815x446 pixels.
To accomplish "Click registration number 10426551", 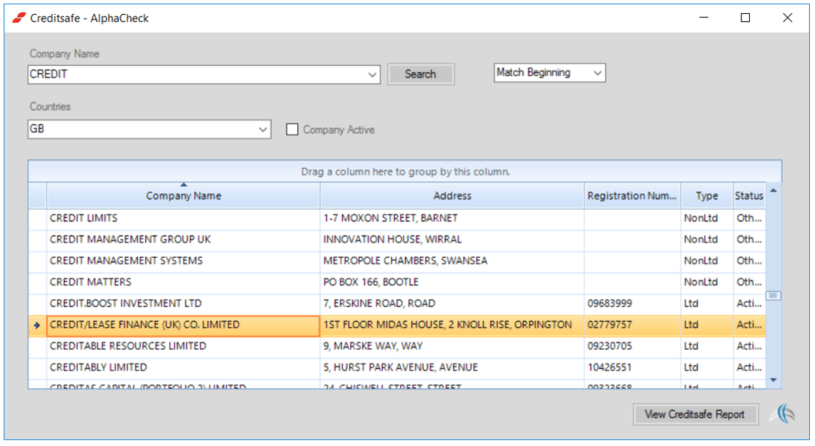I will (610, 368).
